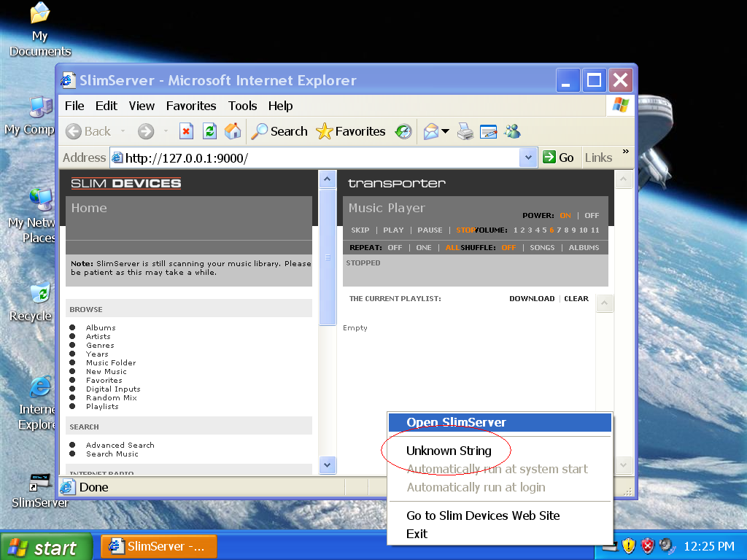Click the Albums browse link
Image resolution: width=747 pixels, height=560 pixels.
tap(101, 328)
